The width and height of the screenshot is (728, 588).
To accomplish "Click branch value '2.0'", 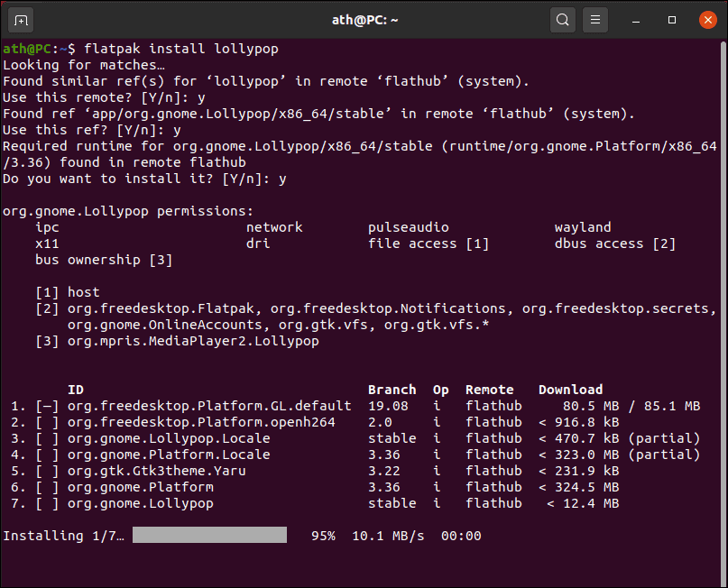I will tap(381, 422).
